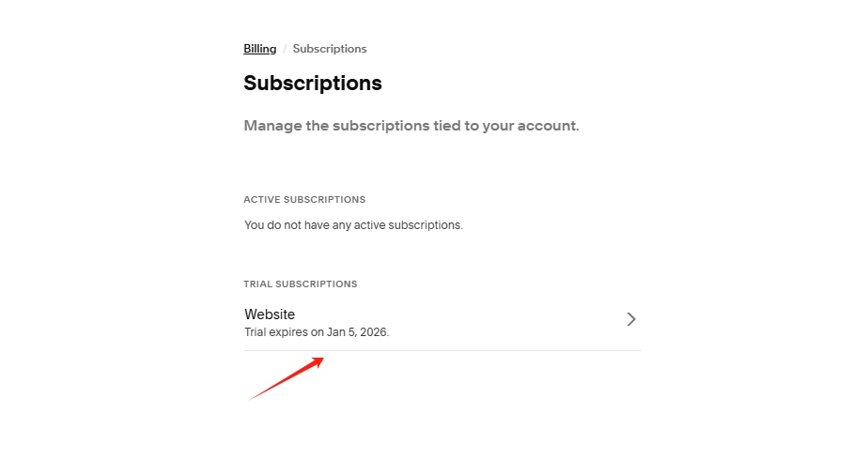Select the Active Subscriptions section label
The width and height of the screenshot is (868, 460).
(x=304, y=200)
